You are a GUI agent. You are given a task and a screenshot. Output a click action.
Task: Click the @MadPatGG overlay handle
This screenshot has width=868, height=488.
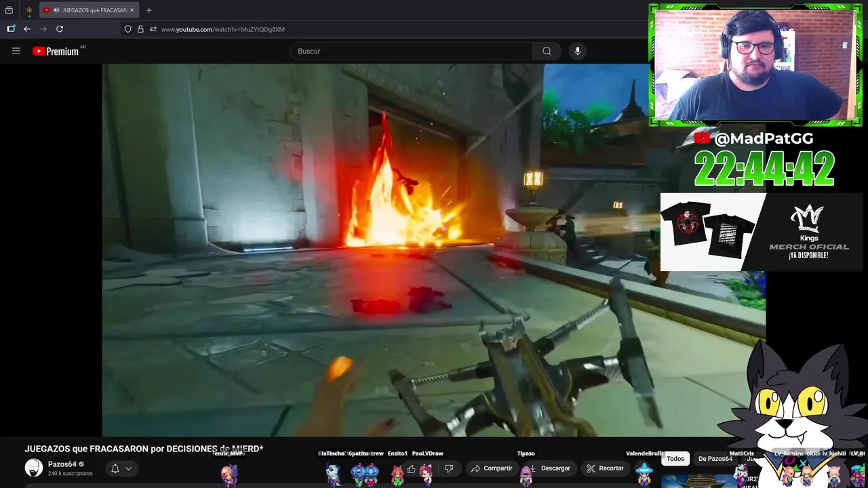[x=763, y=138]
